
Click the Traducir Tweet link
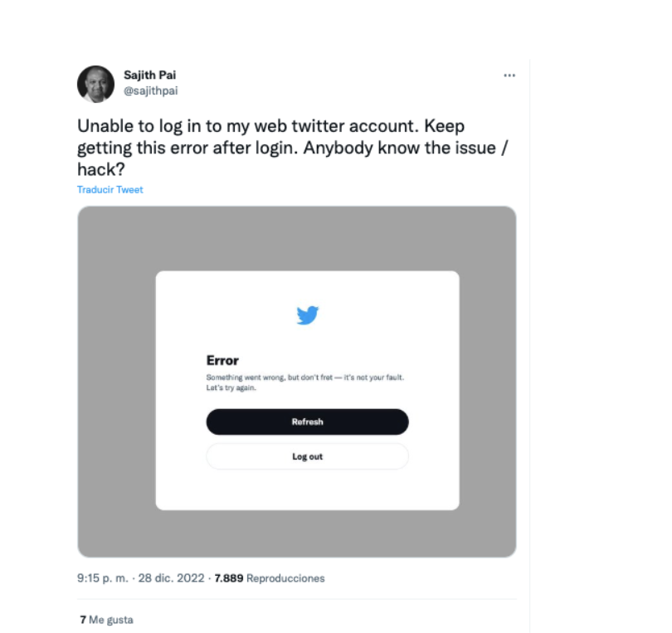(x=110, y=190)
